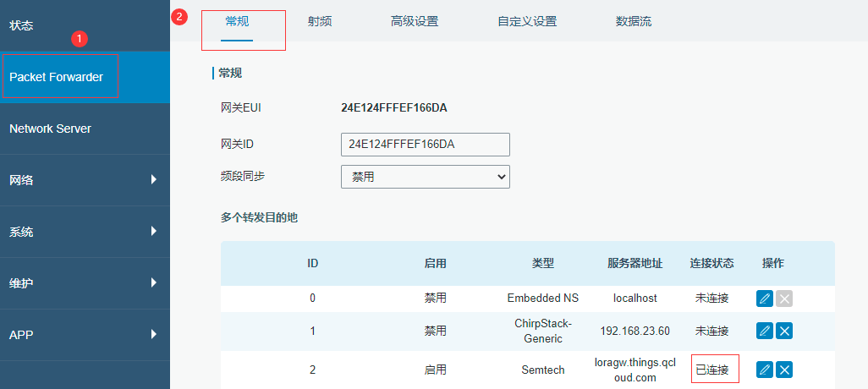Viewport: 868px width, 389px height.
Task: Expand the APP sidebar menu
Action: pos(85,335)
